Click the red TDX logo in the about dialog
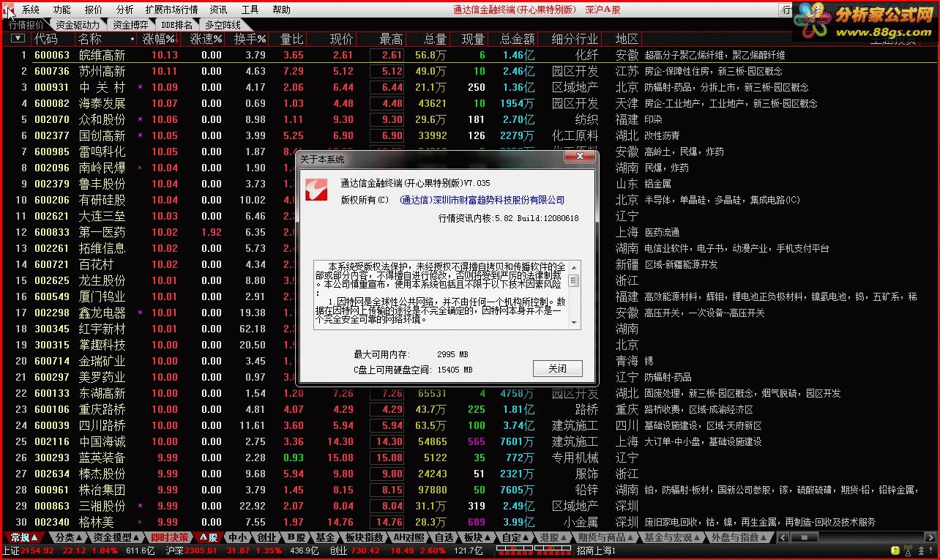 click(x=316, y=189)
